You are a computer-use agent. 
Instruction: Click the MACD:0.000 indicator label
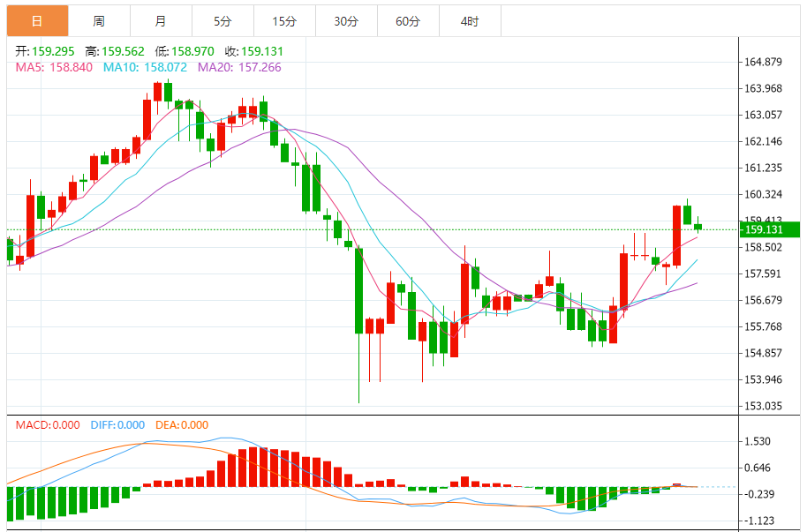pyautogui.click(x=48, y=425)
